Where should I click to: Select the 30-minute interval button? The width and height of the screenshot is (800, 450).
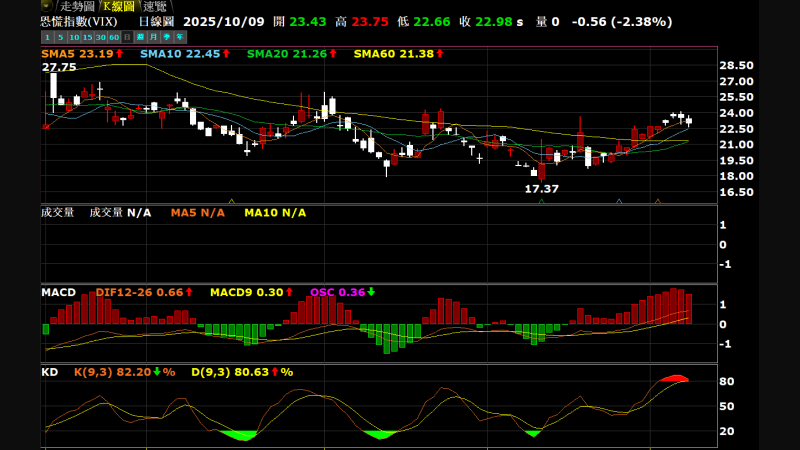pos(100,37)
